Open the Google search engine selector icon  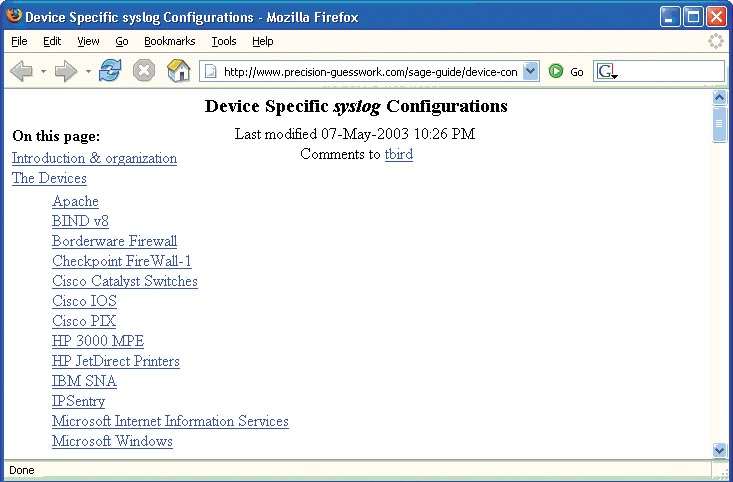click(x=607, y=72)
